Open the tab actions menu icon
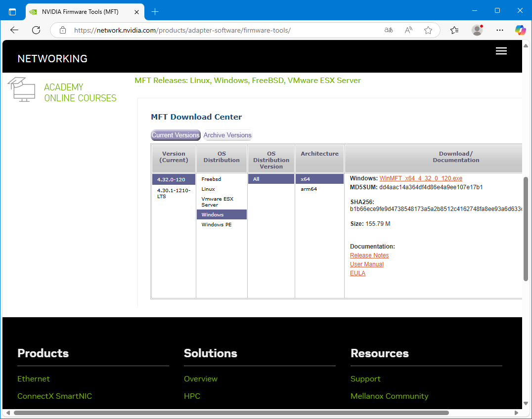Image resolution: width=532 pixels, height=419 pixels. click(12, 11)
